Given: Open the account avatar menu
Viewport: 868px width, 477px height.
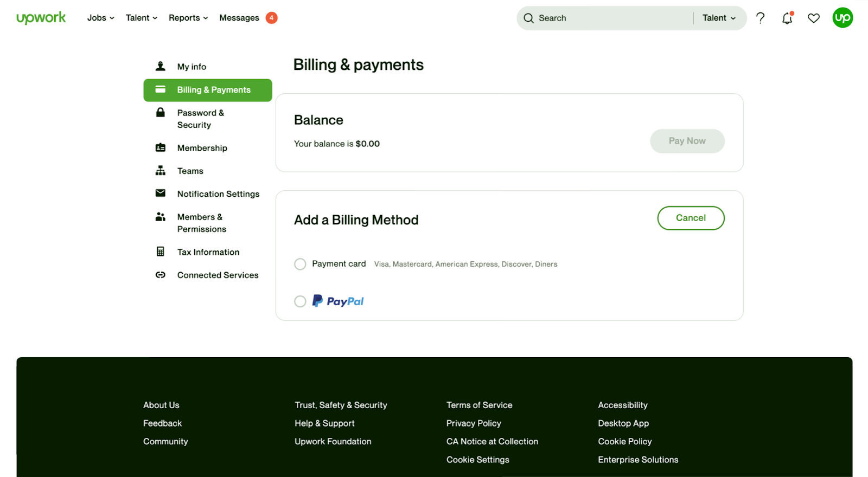Looking at the screenshot, I should [843, 18].
